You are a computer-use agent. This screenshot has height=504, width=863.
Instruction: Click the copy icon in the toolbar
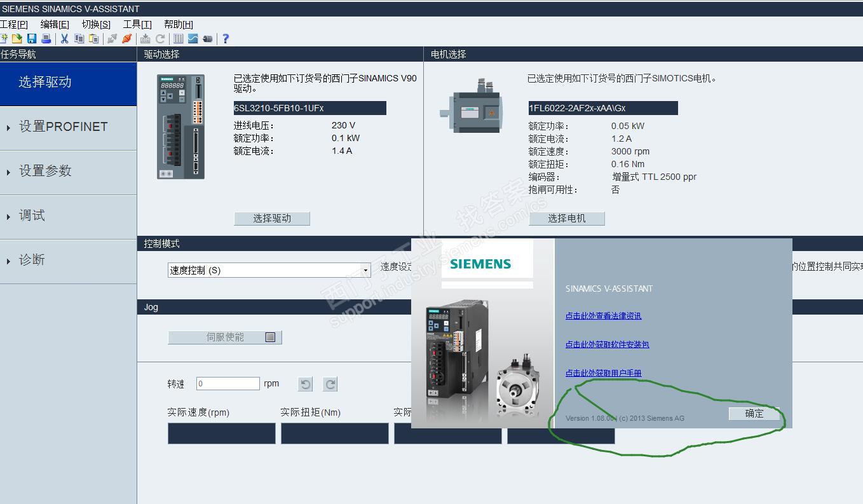point(79,39)
